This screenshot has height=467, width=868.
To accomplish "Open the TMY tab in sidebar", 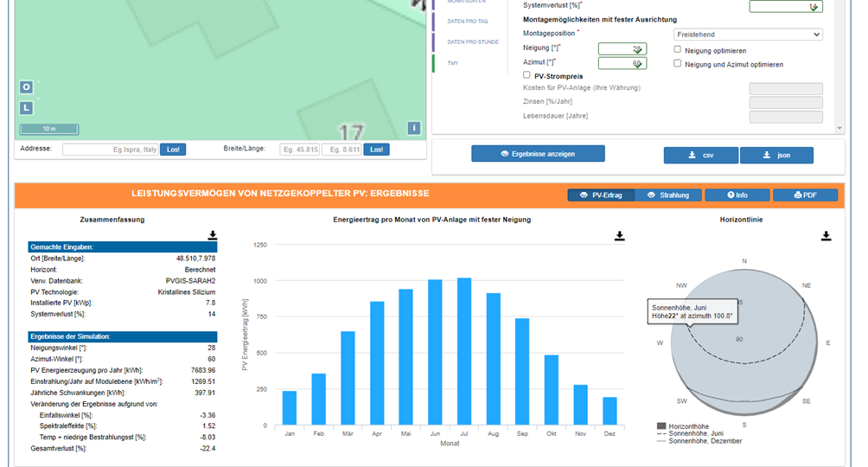I will coord(453,63).
